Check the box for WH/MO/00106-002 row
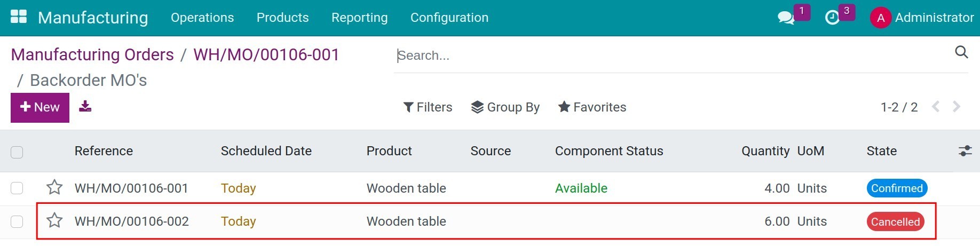 point(17,221)
